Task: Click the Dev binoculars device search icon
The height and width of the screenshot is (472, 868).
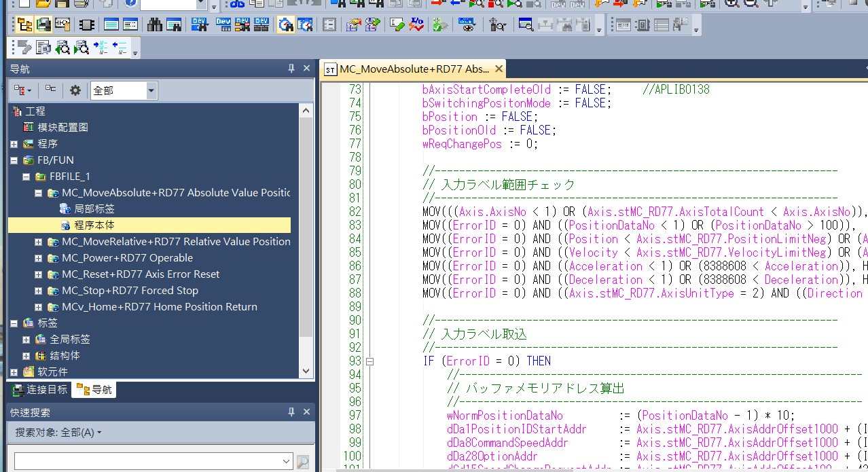Action: point(199,25)
